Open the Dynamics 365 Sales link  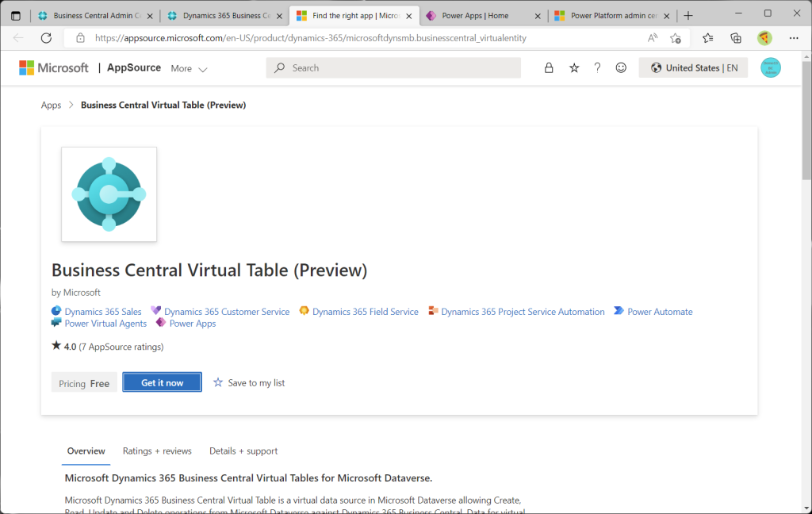click(x=103, y=312)
